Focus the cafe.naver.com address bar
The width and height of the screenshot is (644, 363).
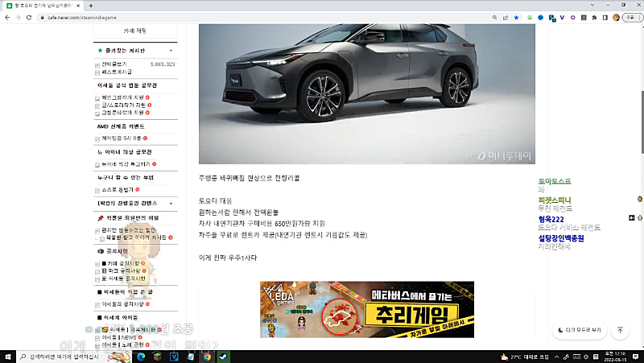point(263,18)
